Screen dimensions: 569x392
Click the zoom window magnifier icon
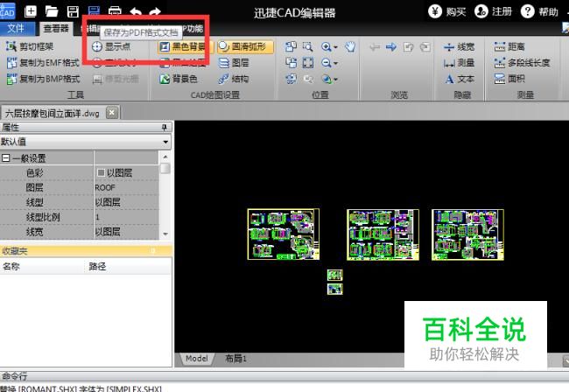tap(308, 46)
